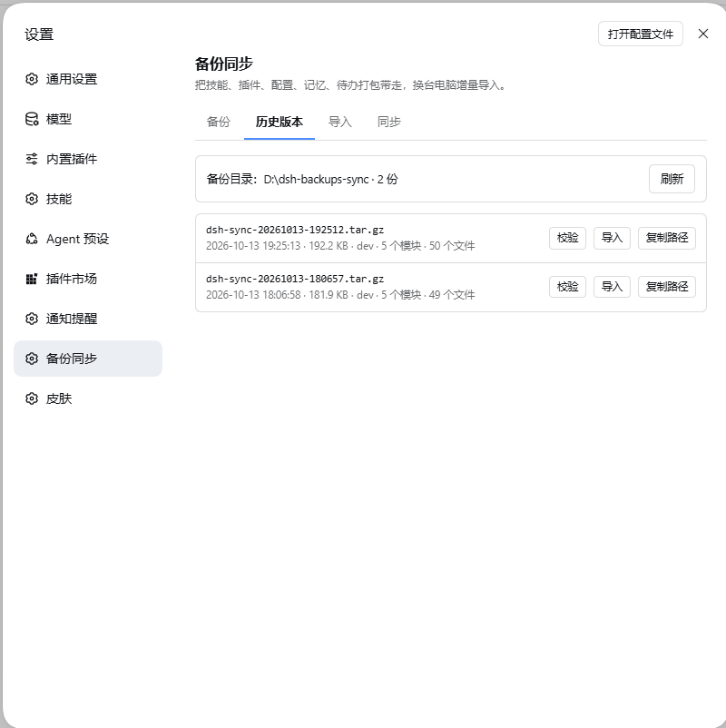This screenshot has width=726, height=728.
Task: Open Agent 预设 section
Action: pyautogui.click(x=88, y=239)
